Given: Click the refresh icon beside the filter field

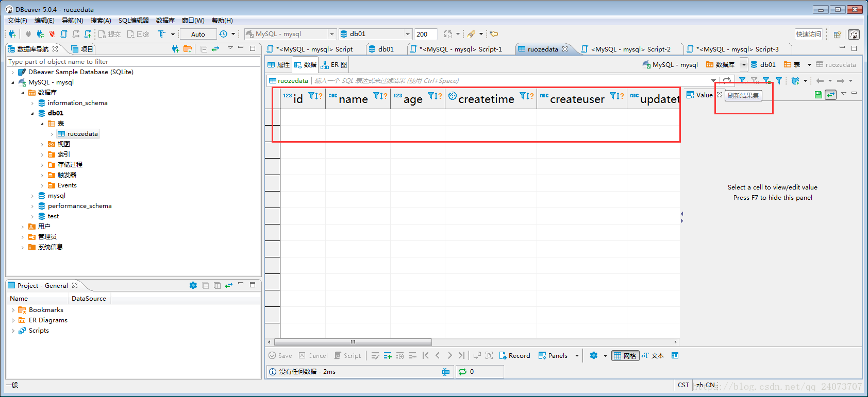Looking at the screenshot, I should 727,81.
